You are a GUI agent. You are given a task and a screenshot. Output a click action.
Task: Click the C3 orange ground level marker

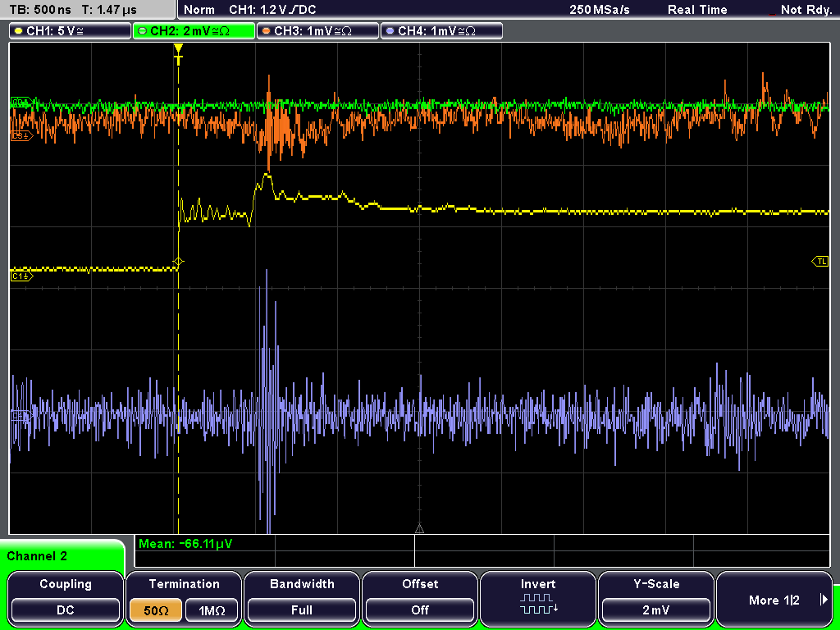coord(21,136)
